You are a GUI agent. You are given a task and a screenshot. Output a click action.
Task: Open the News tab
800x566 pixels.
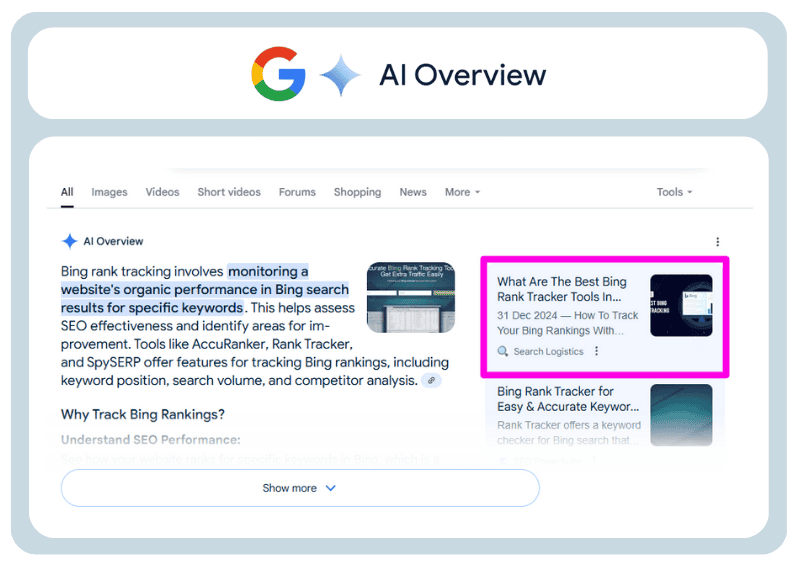click(413, 192)
